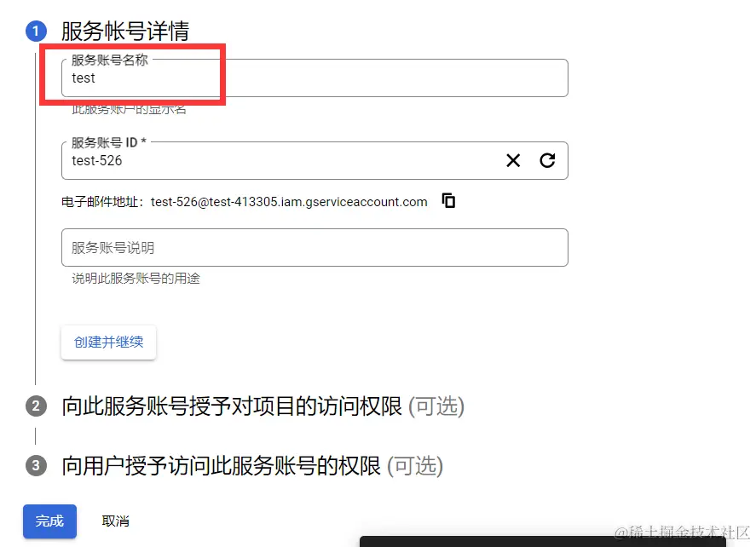Click the (可选) label of step 3
756x547 pixels.
click(415, 466)
